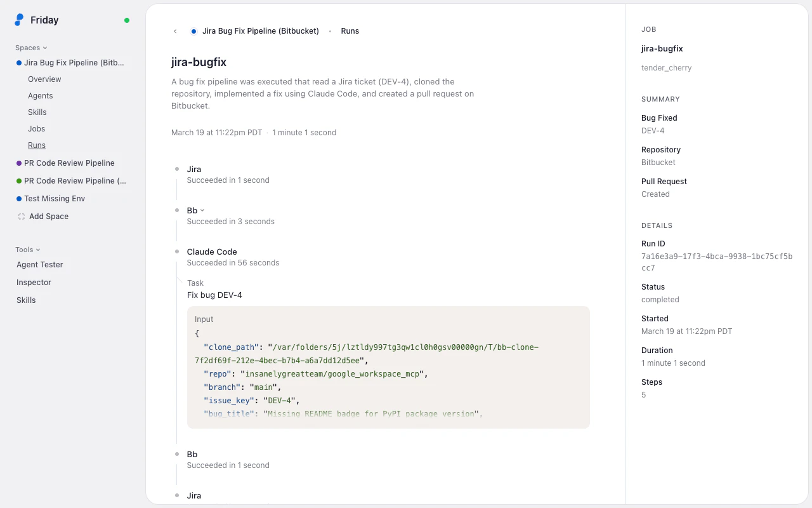
Task: Click the back chevron in the breadcrumb
Action: pyautogui.click(x=175, y=31)
